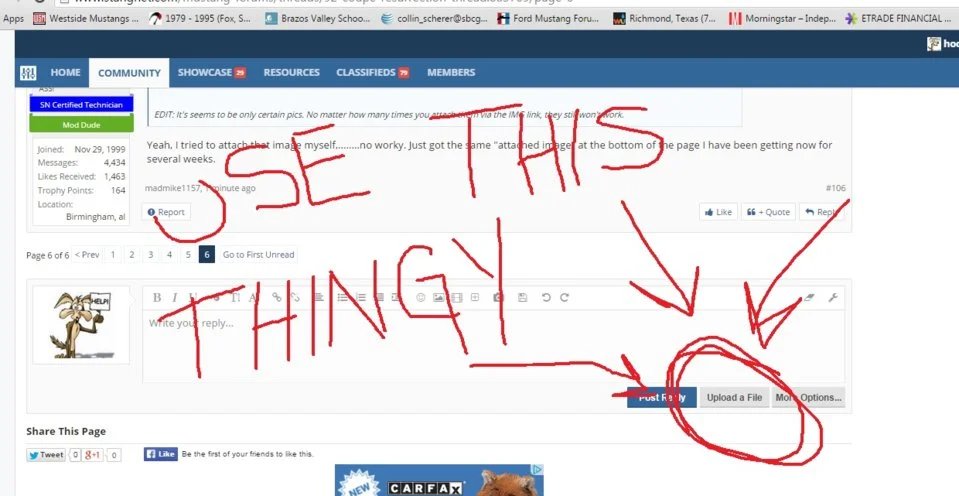Save draft with the floppy disk icon

coord(522,298)
